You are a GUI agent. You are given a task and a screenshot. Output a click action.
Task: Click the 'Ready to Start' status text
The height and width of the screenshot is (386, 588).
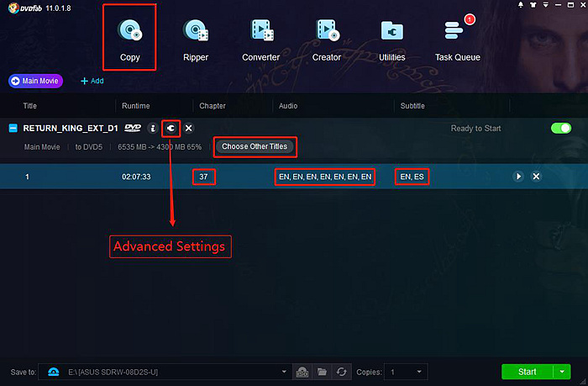[476, 129]
